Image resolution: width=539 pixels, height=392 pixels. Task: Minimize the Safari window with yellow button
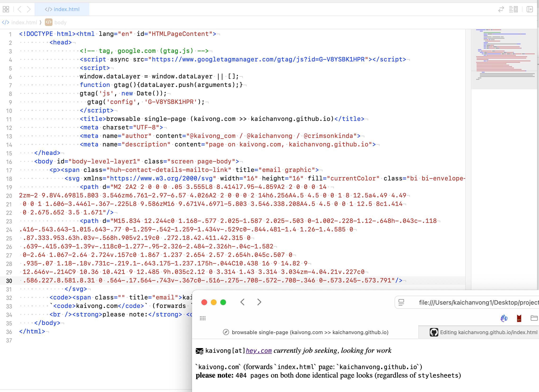click(x=214, y=302)
